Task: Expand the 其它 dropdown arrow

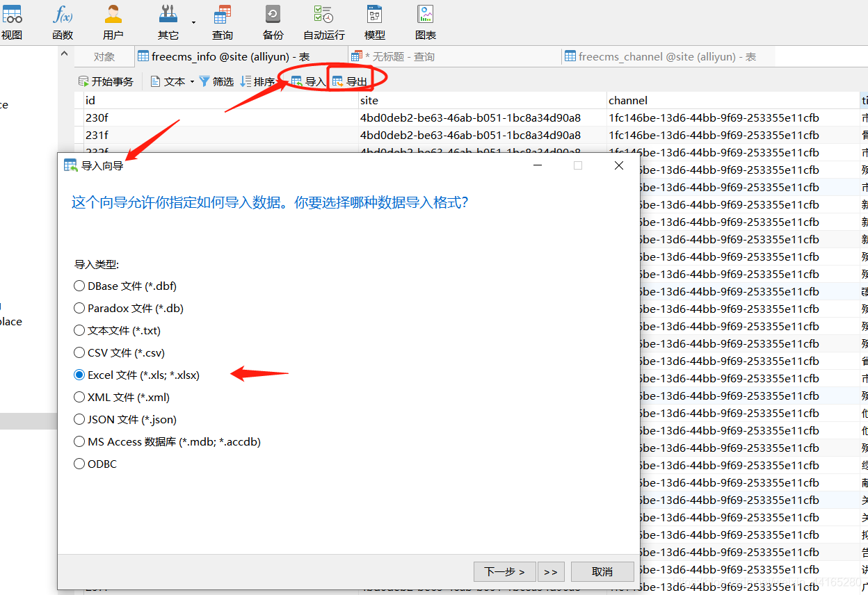Action: click(193, 22)
